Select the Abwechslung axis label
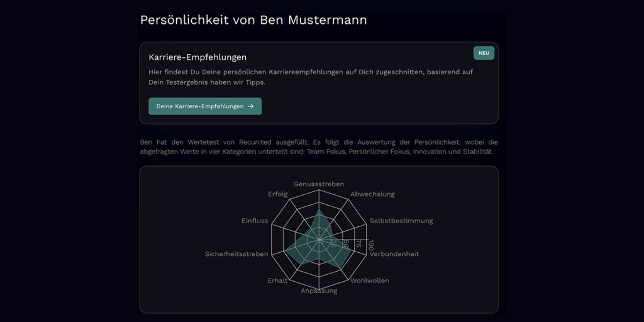This screenshot has height=322, width=644. [x=372, y=194]
